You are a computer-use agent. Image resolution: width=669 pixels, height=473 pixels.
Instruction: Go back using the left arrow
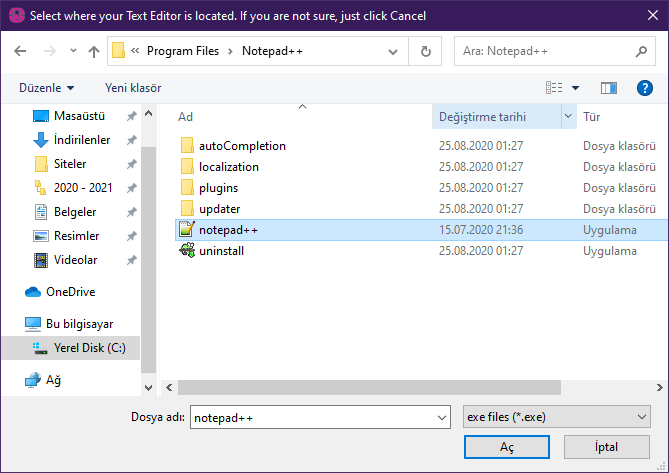[20, 52]
